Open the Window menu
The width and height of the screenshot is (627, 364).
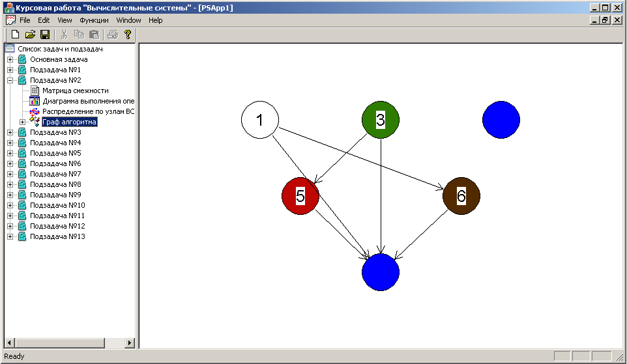point(128,20)
